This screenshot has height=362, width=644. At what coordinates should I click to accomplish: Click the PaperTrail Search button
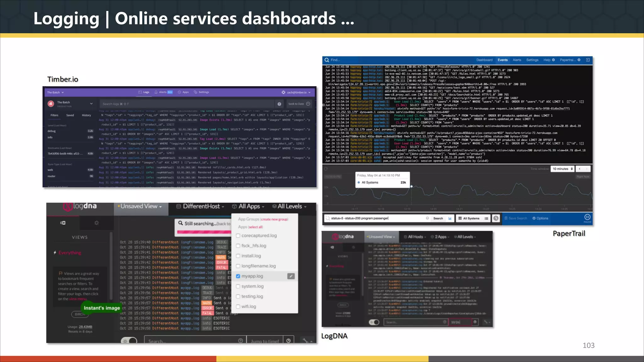tap(438, 218)
